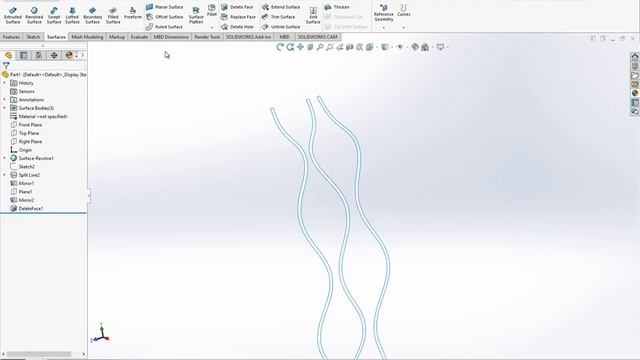Click the Planar Surface command

click(x=164, y=7)
